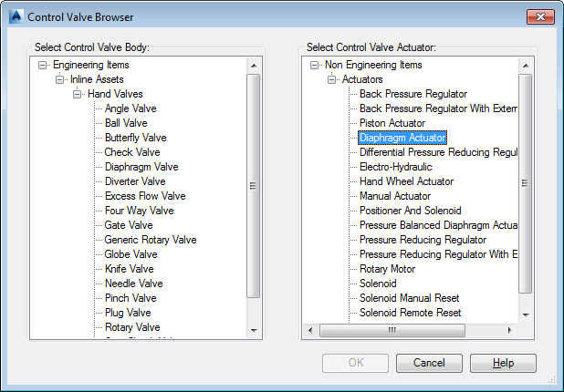Close the Control Valve Browser dialog
Screen dimensions: 564x392
[x=540, y=17]
